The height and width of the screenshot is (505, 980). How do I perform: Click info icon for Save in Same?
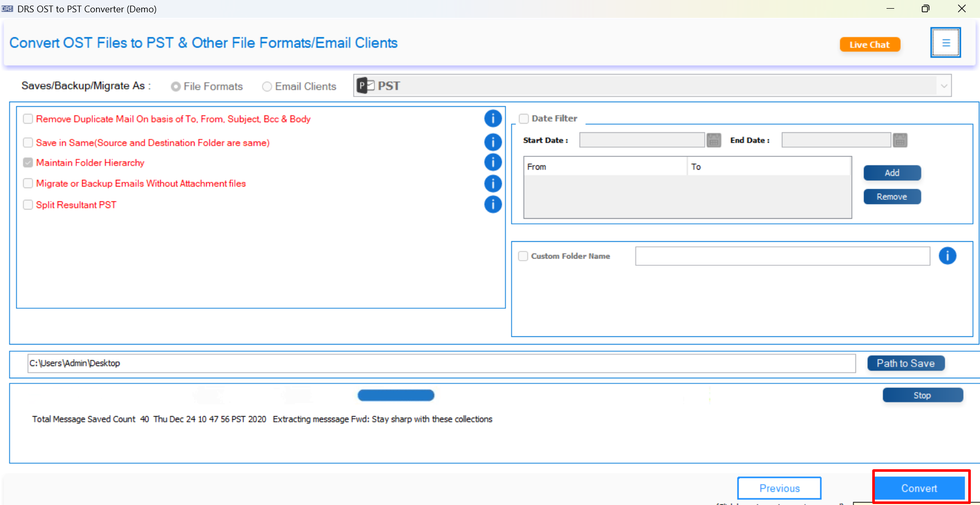click(x=493, y=142)
